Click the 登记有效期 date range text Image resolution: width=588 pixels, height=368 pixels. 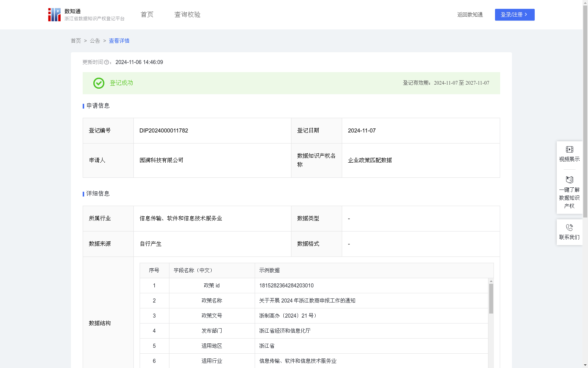click(446, 83)
